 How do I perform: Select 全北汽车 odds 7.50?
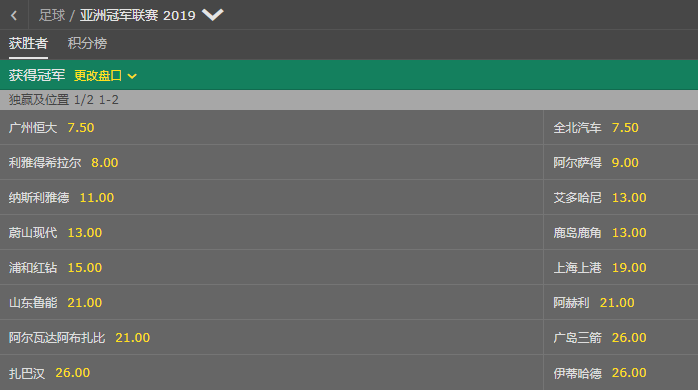(x=621, y=127)
